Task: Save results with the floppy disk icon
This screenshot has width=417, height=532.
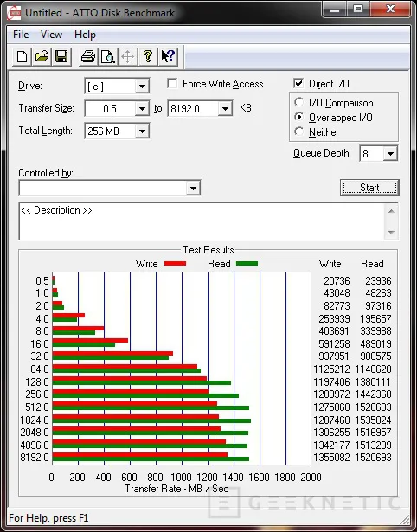Action: (61, 56)
